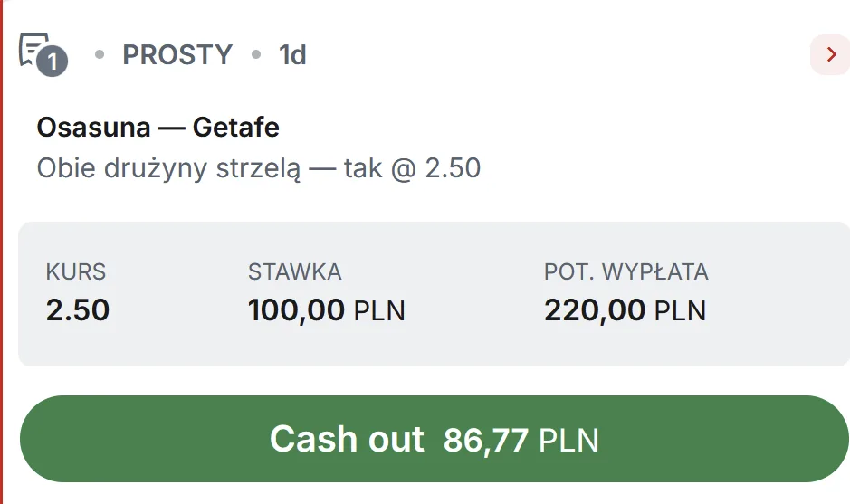Click the PROSTY bet type label
850x504 pixels.
pos(177,55)
